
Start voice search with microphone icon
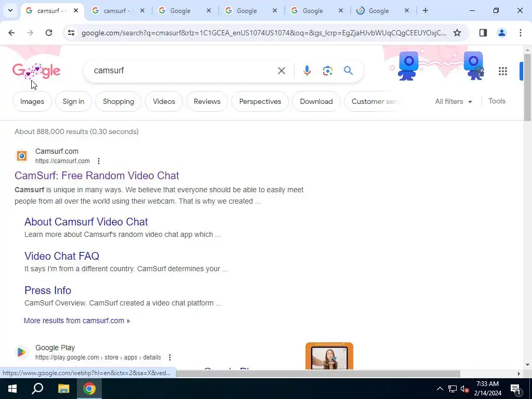[x=307, y=71]
